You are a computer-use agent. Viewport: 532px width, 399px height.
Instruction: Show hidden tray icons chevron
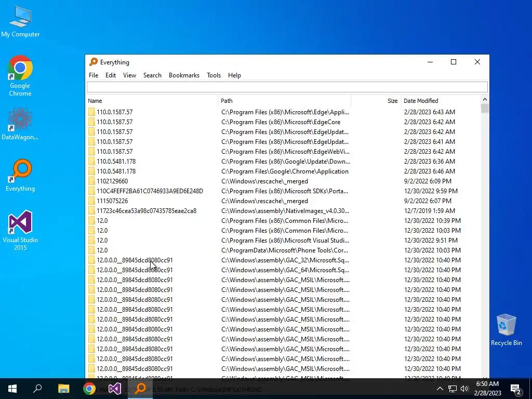click(440, 389)
